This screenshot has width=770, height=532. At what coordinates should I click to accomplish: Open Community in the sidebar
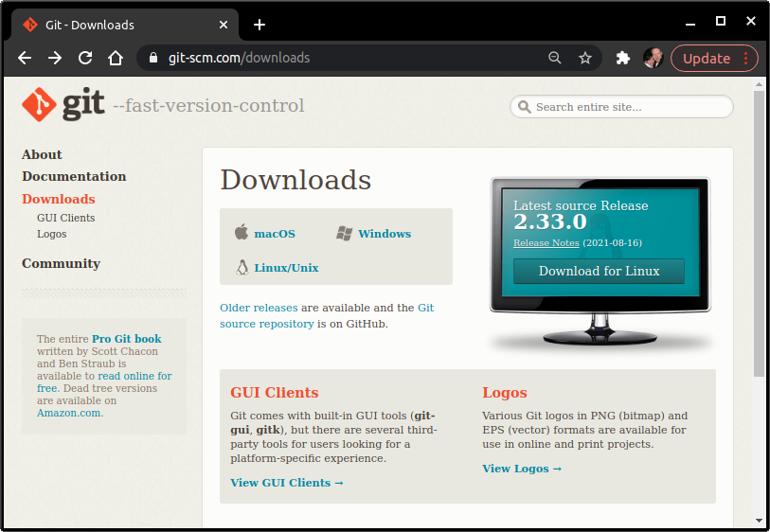[x=61, y=263]
